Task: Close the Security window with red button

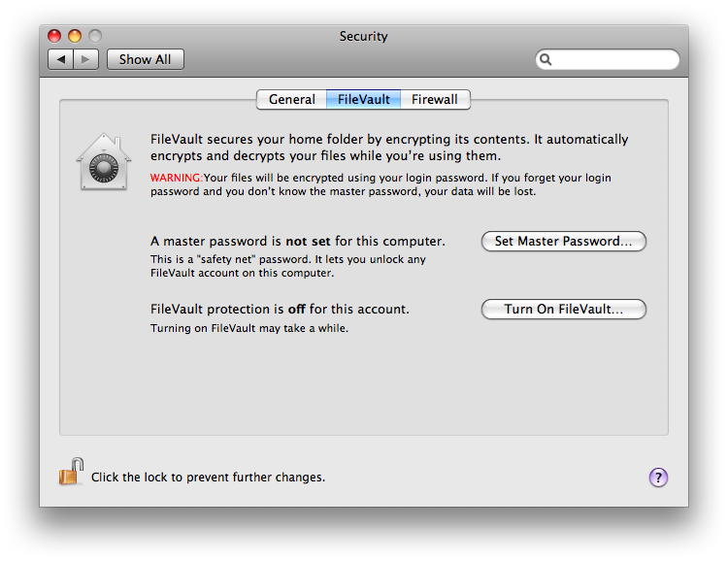Action: pos(54,36)
